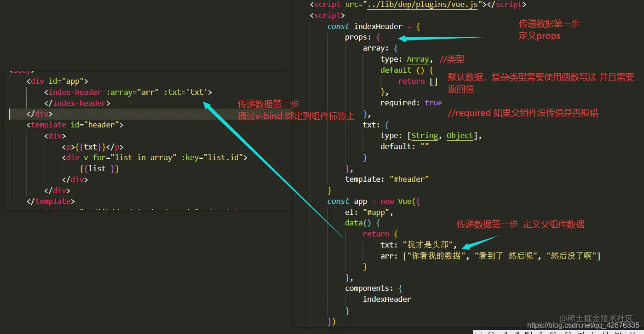Click the '<p>{{txt}}</p>' line

(x=93, y=147)
